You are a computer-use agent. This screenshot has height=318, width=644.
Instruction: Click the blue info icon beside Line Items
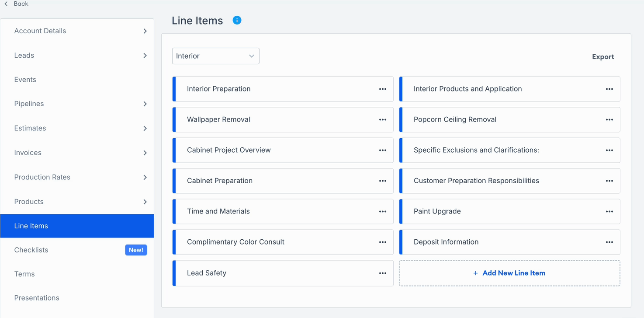(x=237, y=20)
